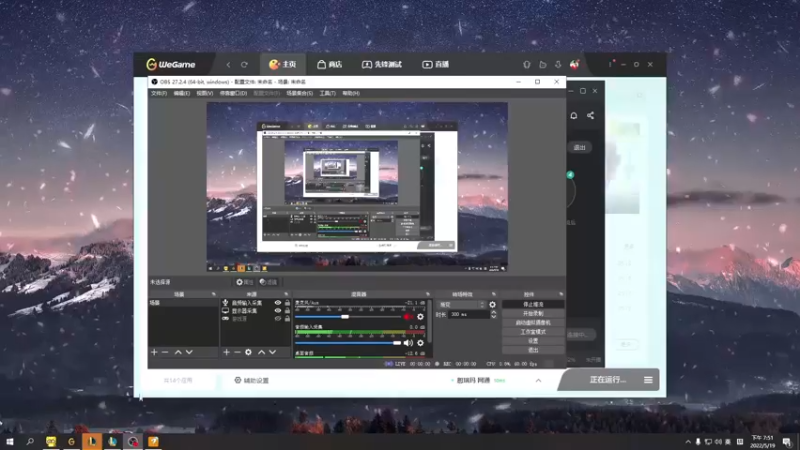Click the WeGame logo

[x=171, y=64]
